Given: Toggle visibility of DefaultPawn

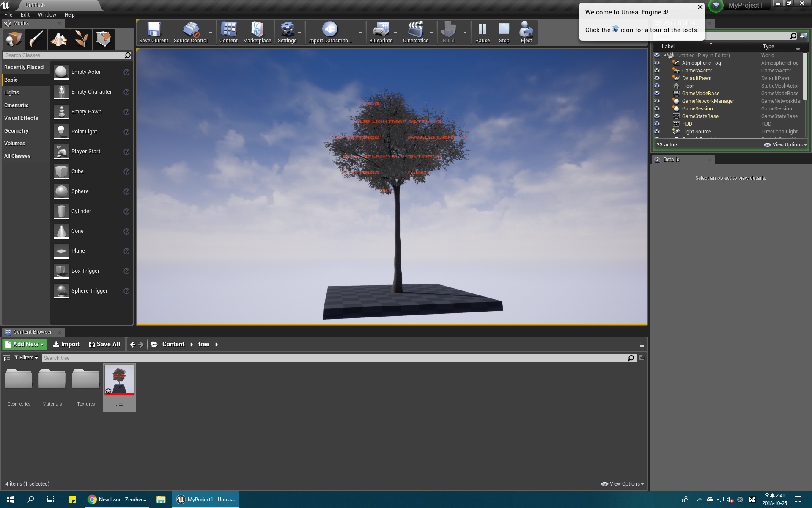Looking at the screenshot, I should point(657,78).
